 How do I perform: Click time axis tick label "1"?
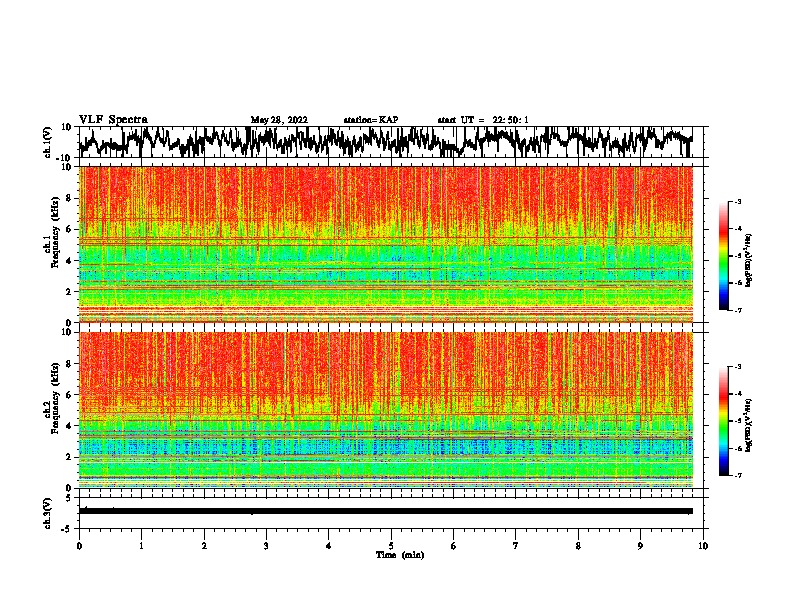(141, 546)
